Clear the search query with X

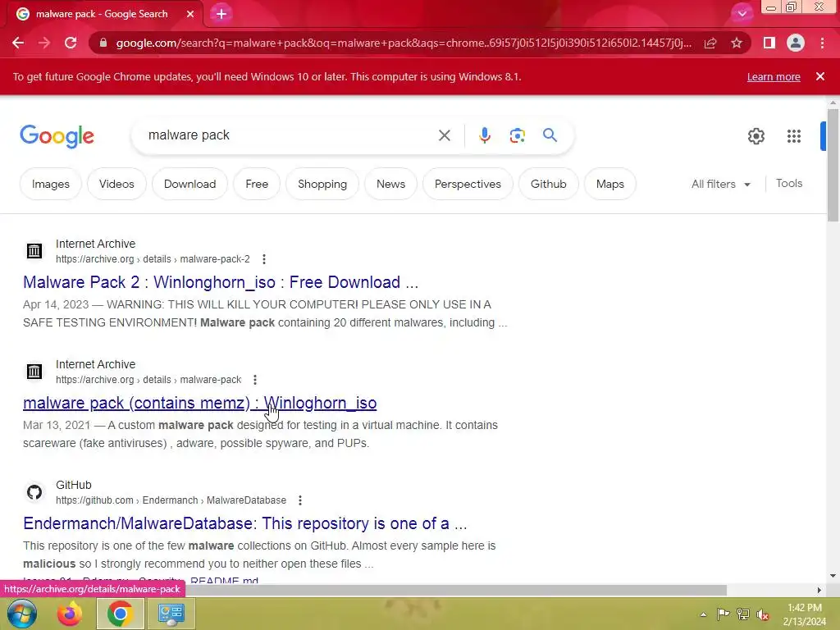(x=444, y=135)
